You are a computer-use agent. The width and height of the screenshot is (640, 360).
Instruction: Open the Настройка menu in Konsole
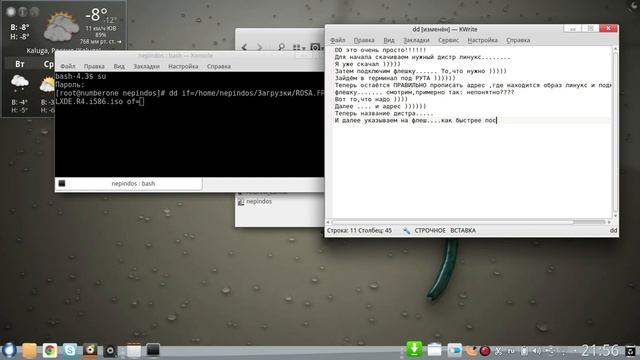click(183, 66)
